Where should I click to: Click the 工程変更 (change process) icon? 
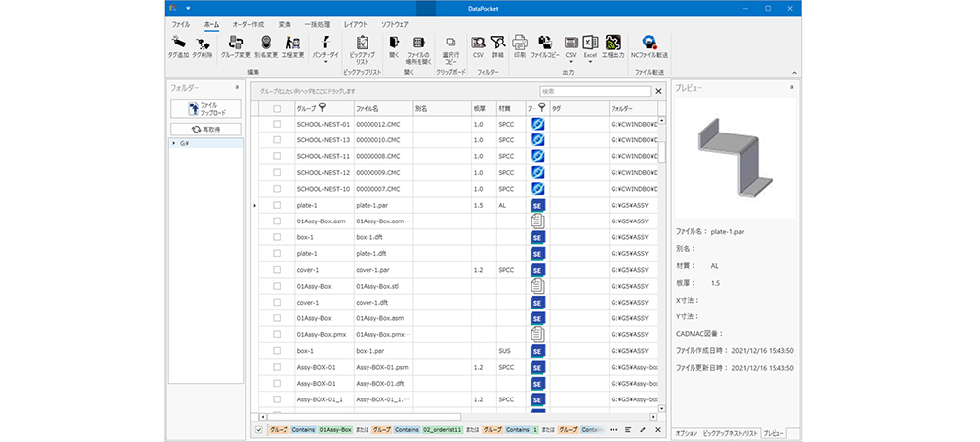pos(292,43)
